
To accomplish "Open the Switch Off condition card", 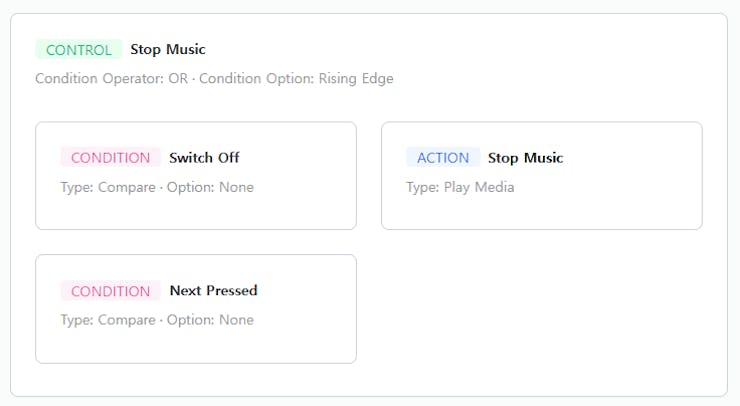I will pyautogui.click(x=196, y=207).
